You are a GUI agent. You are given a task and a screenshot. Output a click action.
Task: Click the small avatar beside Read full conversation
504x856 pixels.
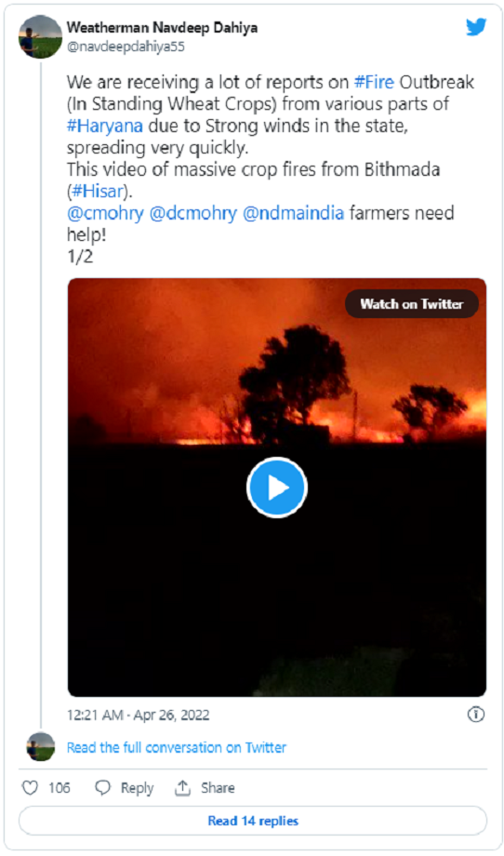[41, 747]
